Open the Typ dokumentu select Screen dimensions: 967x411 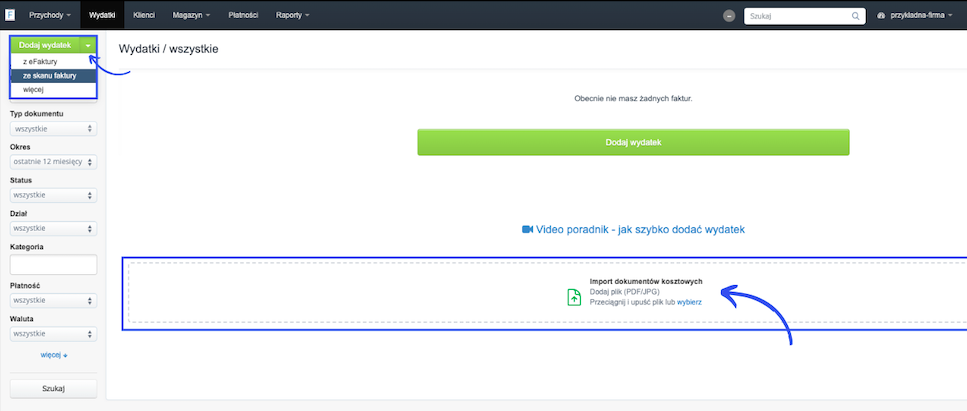[x=54, y=129]
